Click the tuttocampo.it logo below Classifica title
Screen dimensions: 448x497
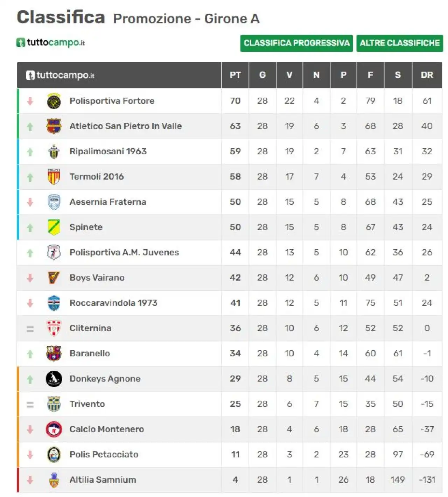point(51,43)
